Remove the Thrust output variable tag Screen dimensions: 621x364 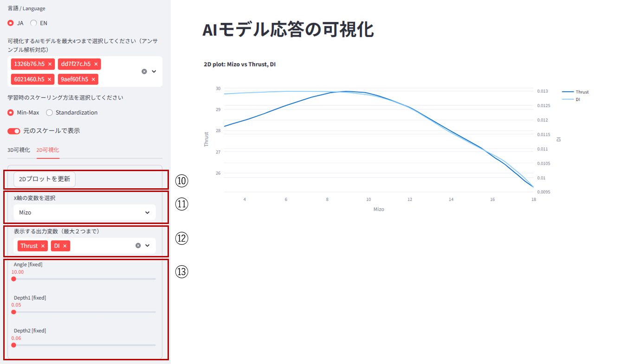tap(43, 246)
